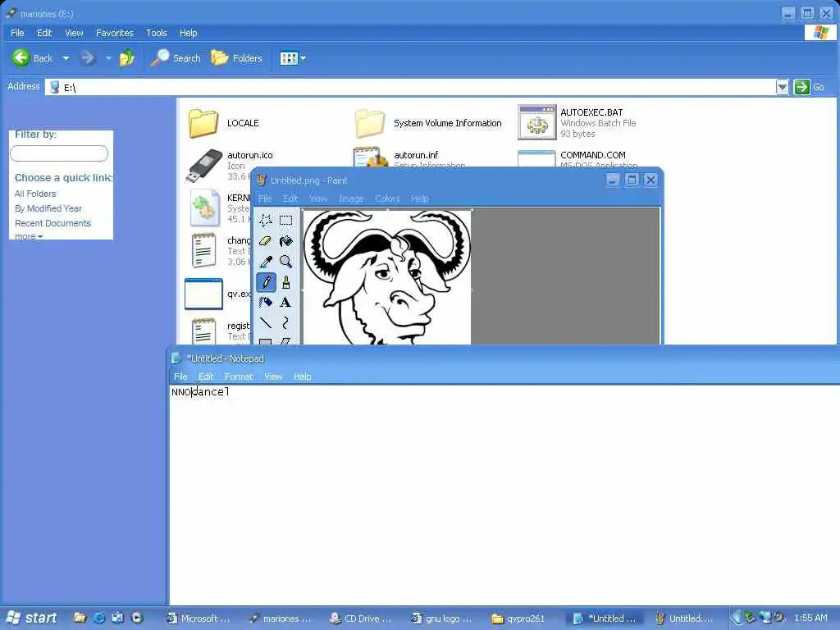Select the LOCALE folder
Image resolution: width=840 pixels, height=630 pixels.
[x=224, y=123]
